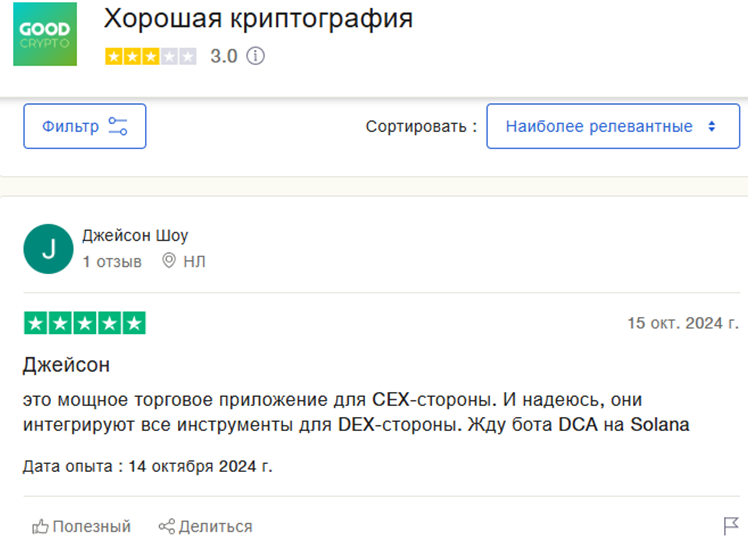The width and height of the screenshot is (748, 544).
Task: Click the green J avatar of the reviewer
Action: (x=48, y=249)
